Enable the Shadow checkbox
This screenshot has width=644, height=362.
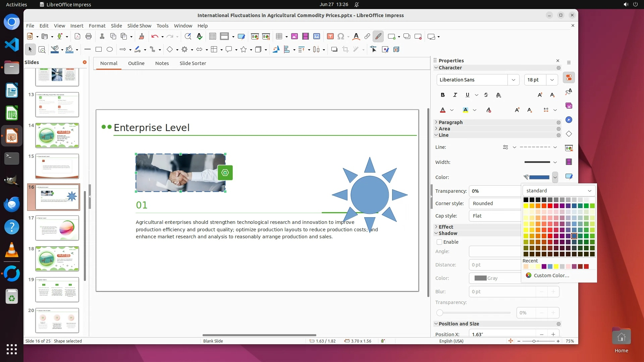click(439, 242)
